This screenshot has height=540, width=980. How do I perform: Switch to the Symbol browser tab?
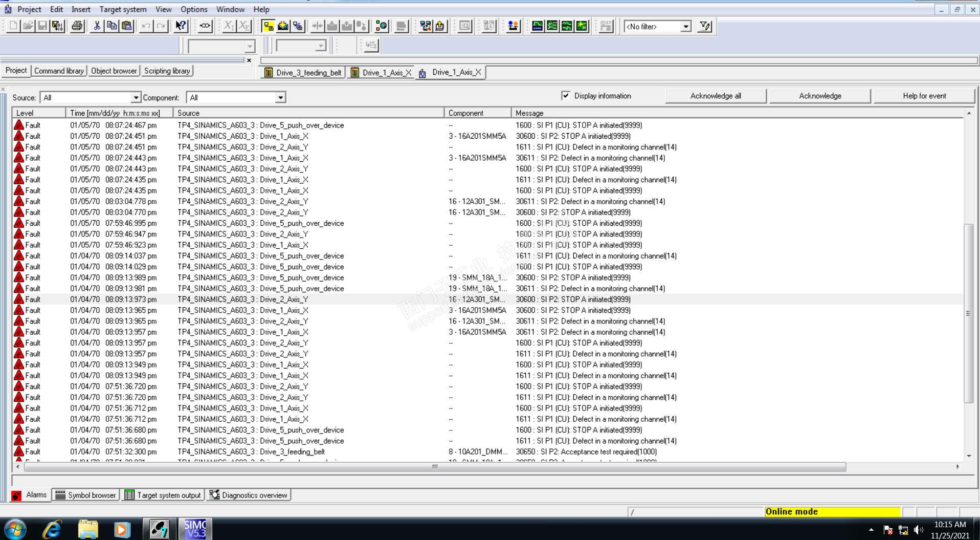pos(86,495)
